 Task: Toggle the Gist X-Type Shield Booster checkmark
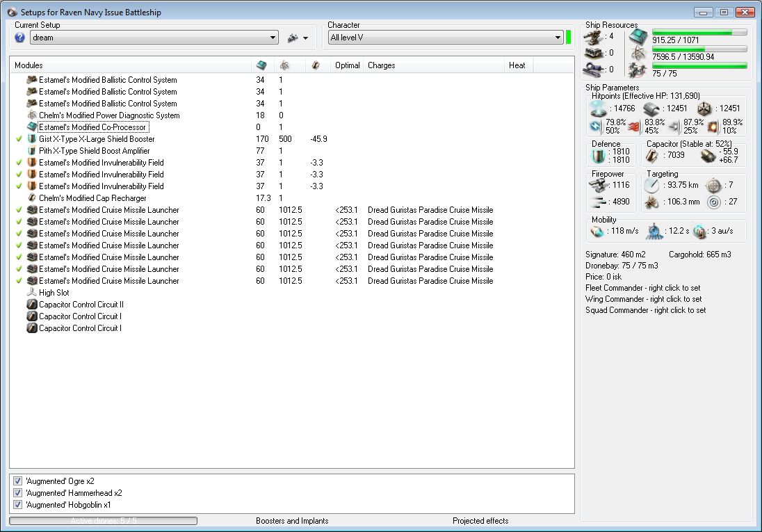[x=19, y=138]
